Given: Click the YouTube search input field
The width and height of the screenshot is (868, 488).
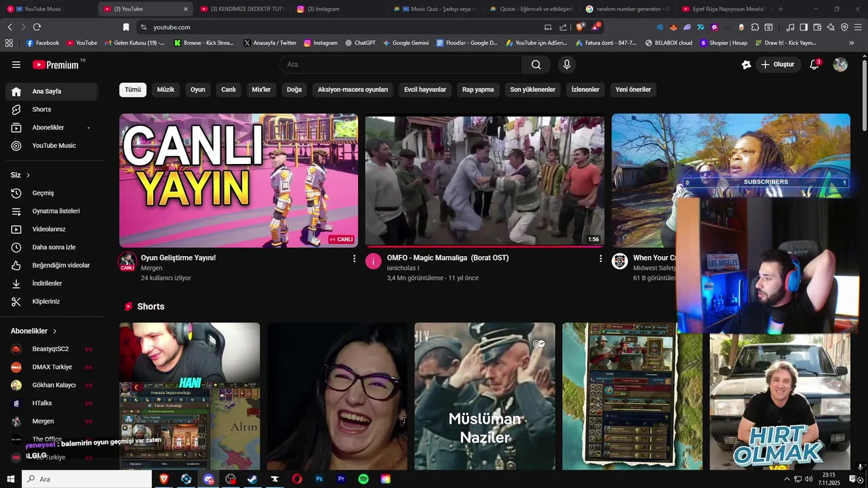Looking at the screenshot, I should point(401,64).
